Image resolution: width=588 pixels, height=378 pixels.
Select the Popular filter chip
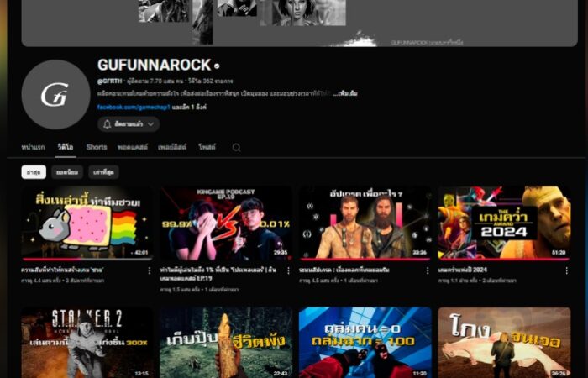click(x=67, y=172)
